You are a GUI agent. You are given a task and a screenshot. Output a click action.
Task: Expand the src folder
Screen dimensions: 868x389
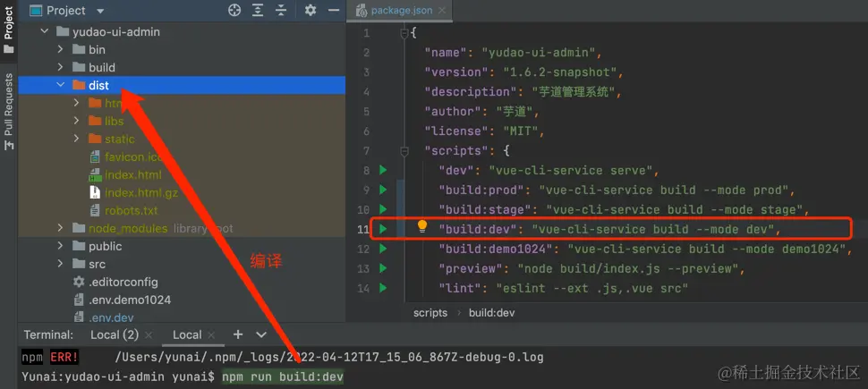60,264
